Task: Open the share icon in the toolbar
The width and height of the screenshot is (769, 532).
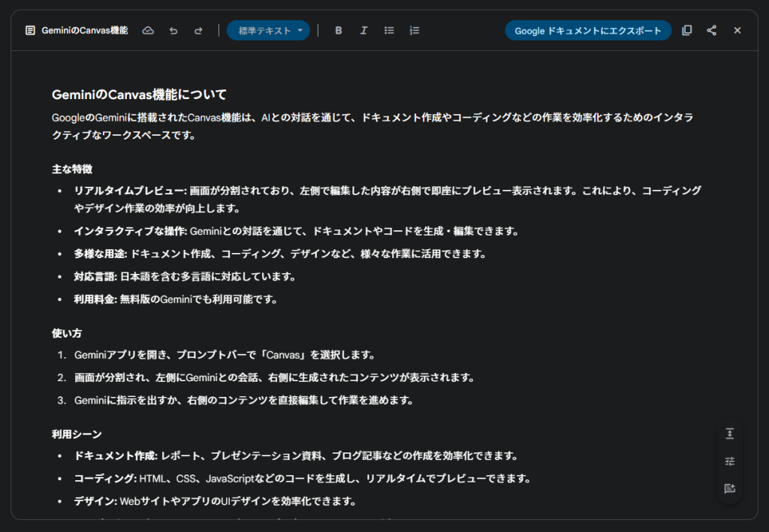Action: (x=711, y=31)
